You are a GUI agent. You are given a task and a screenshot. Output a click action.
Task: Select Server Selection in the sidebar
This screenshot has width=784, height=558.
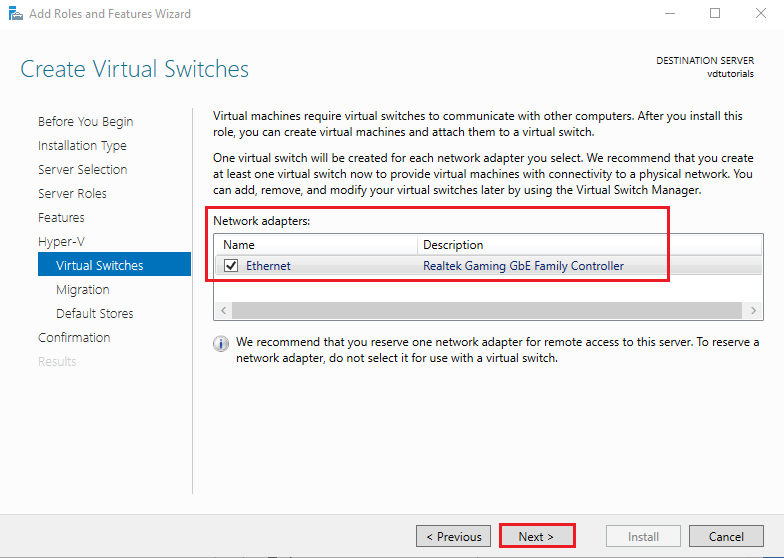point(82,170)
